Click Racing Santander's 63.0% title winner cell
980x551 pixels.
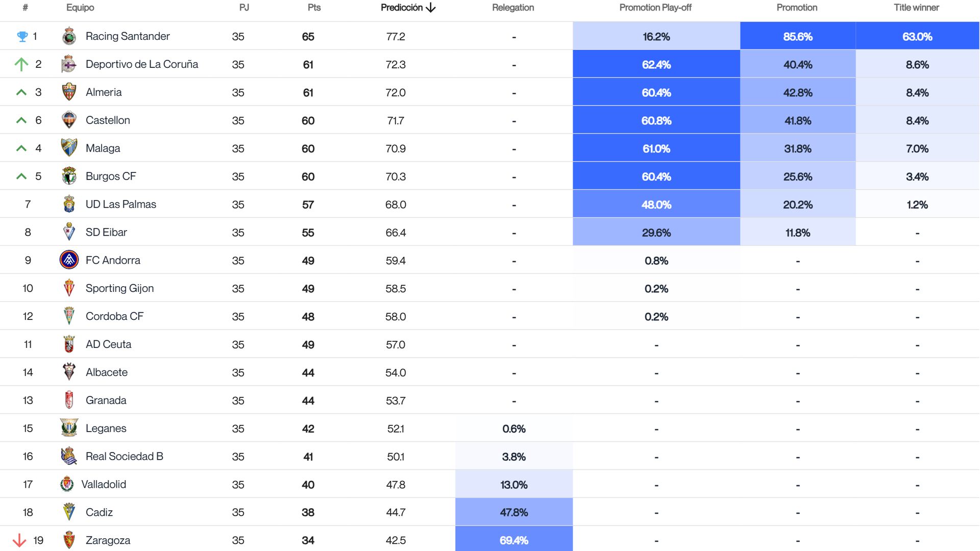[917, 36]
